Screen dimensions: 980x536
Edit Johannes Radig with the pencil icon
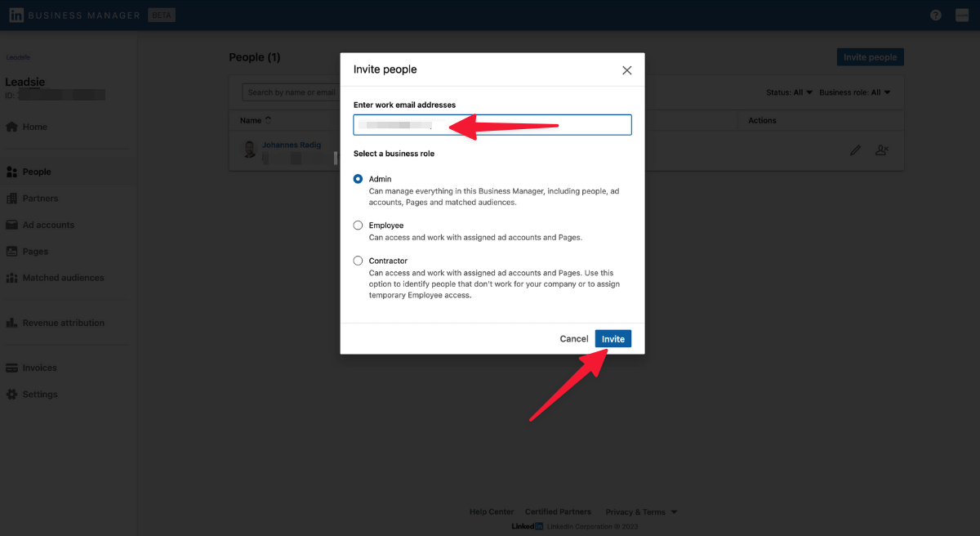click(854, 150)
